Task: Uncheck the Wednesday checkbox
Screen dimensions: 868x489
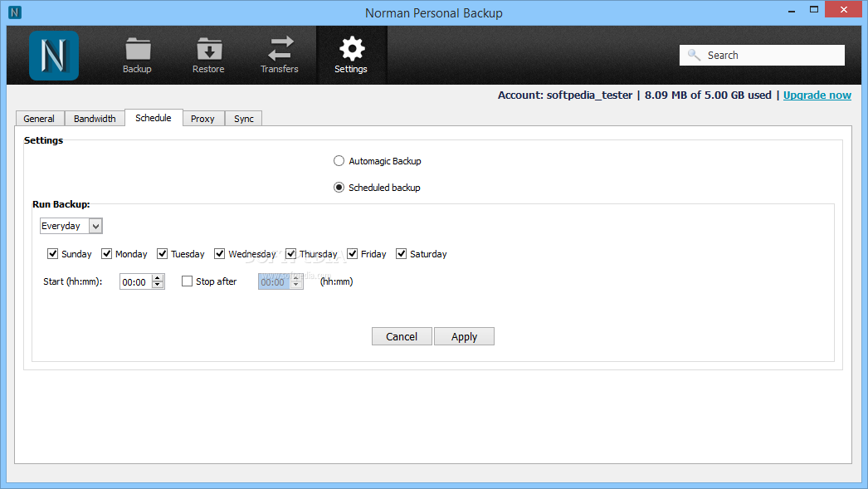Action: 220,254
